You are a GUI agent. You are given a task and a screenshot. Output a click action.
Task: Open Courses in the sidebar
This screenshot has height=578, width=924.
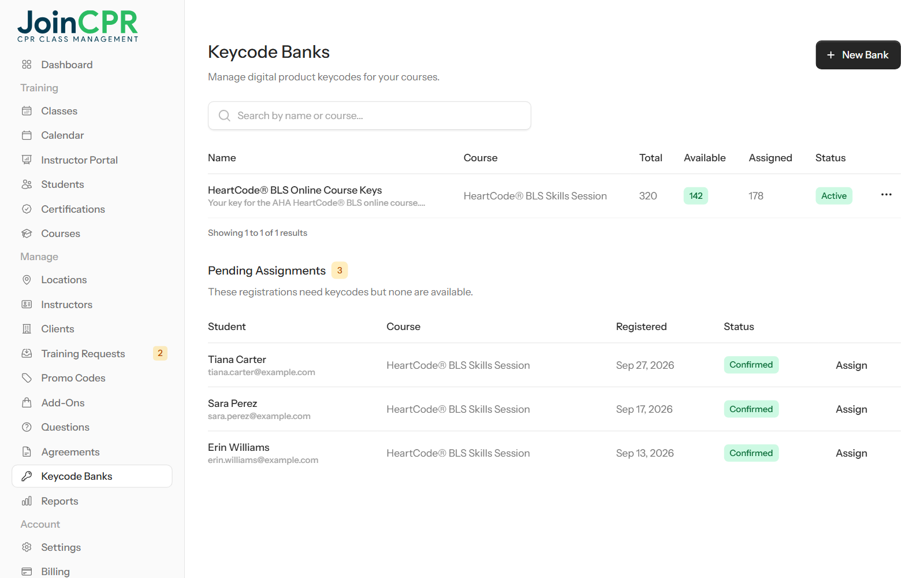92,234
